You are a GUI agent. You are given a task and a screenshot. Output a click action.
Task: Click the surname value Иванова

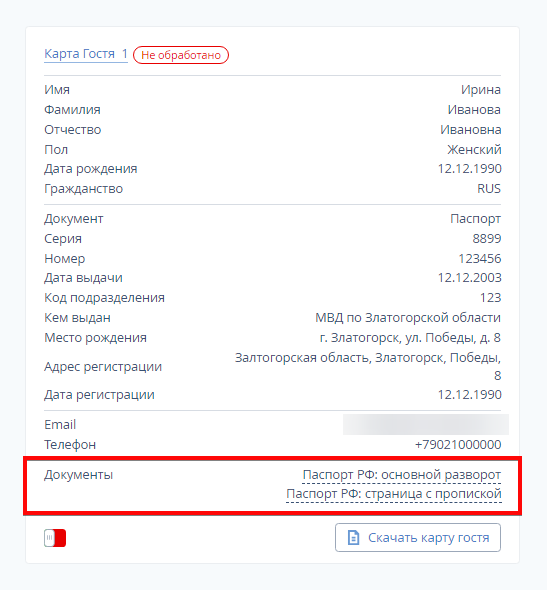click(474, 109)
